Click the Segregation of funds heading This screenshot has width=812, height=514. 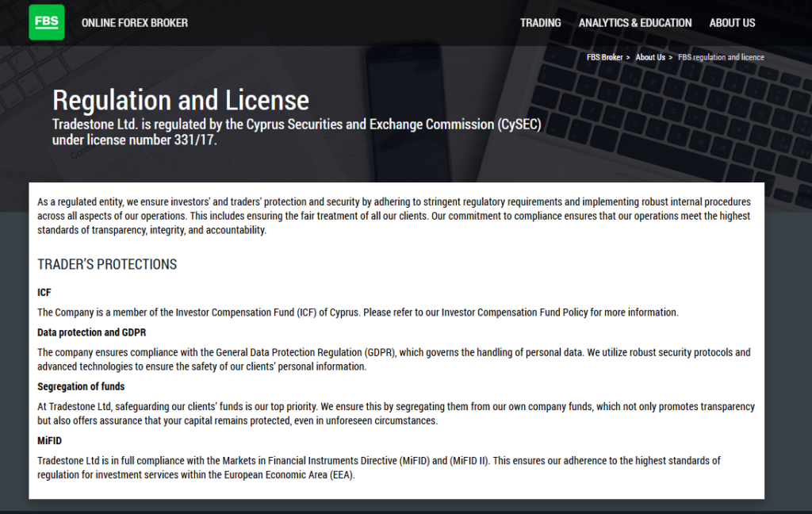81,386
